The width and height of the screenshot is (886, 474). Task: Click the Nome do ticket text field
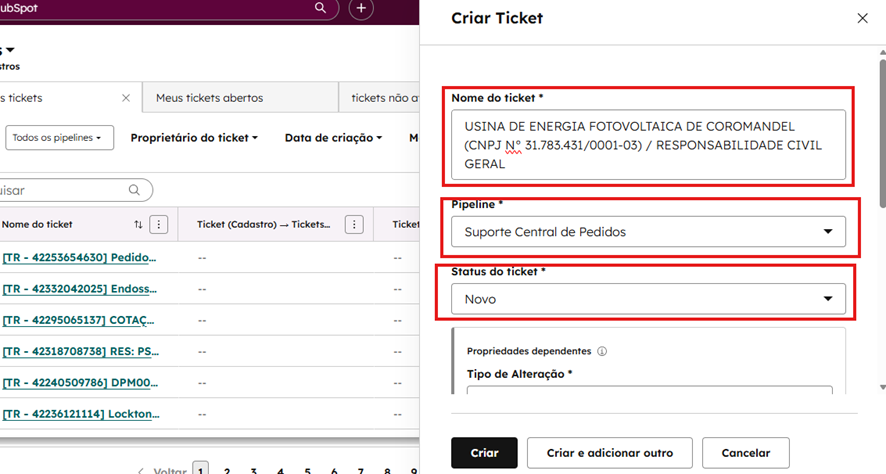coord(648,145)
